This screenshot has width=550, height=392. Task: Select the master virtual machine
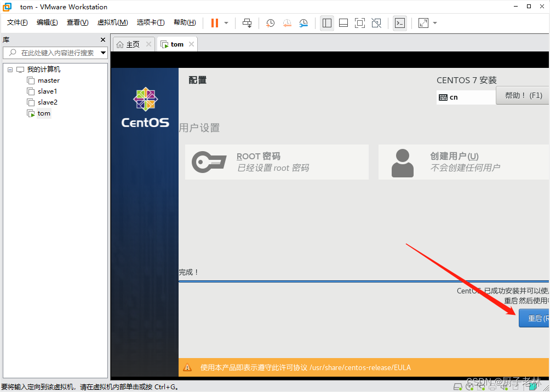pos(49,80)
